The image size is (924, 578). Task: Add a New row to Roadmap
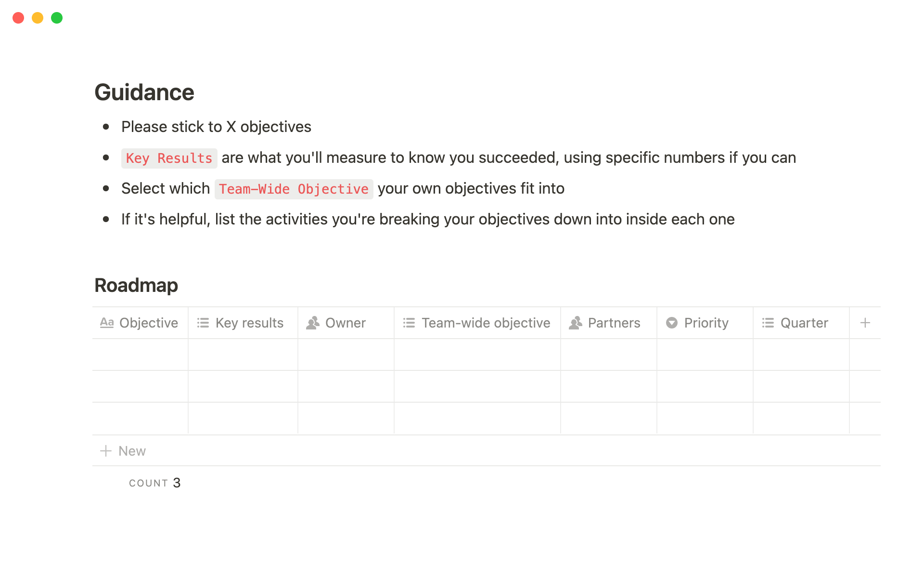point(132,451)
